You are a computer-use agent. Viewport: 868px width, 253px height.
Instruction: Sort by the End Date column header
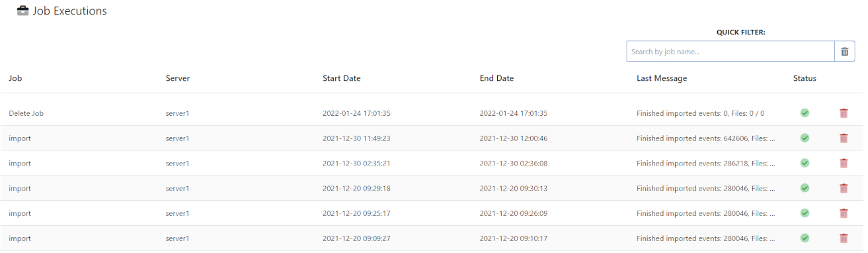pyautogui.click(x=496, y=78)
